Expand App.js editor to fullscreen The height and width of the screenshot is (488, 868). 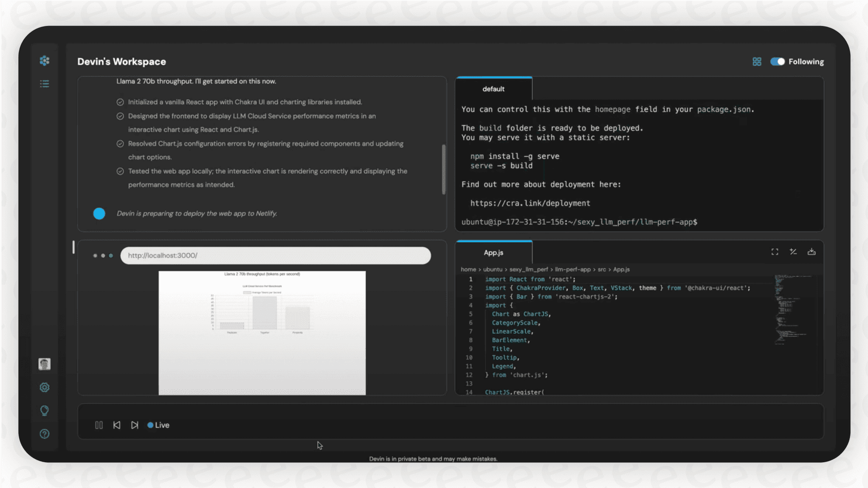(x=774, y=251)
